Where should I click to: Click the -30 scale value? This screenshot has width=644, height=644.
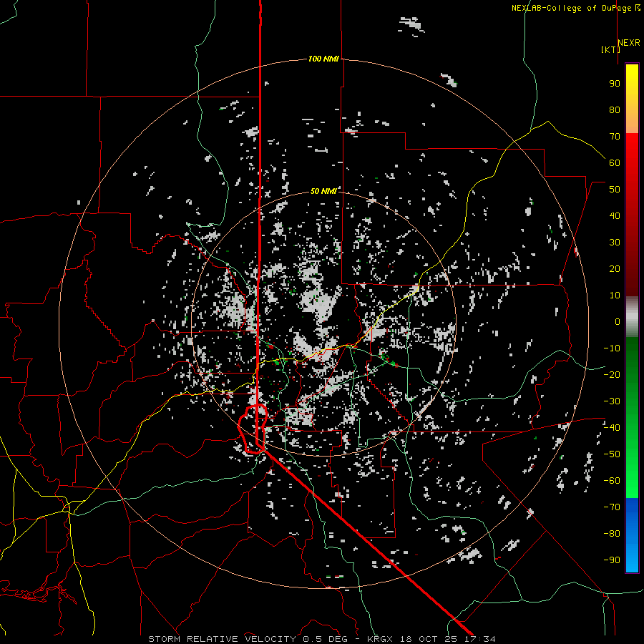(612, 401)
